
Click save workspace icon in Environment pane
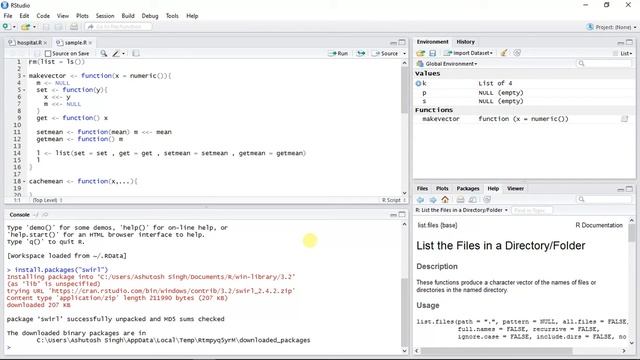pyautogui.click(x=433, y=53)
